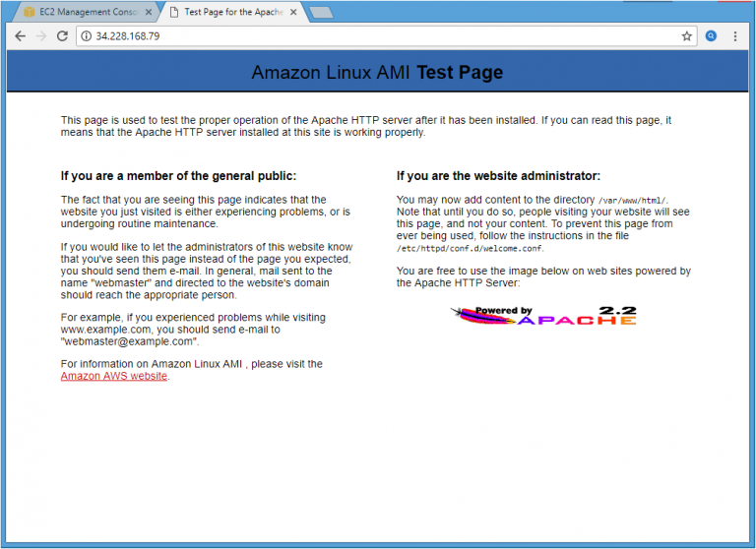The height and width of the screenshot is (549, 756).
Task: Open the Chrome three-dot menu
Action: [x=734, y=36]
